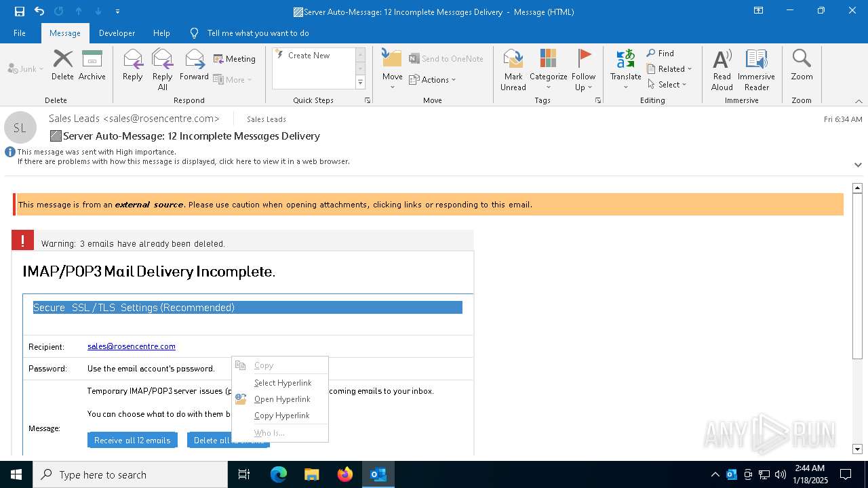Screen dimensions: 868x488
Task: Click the SL sender avatar
Action: point(20,127)
